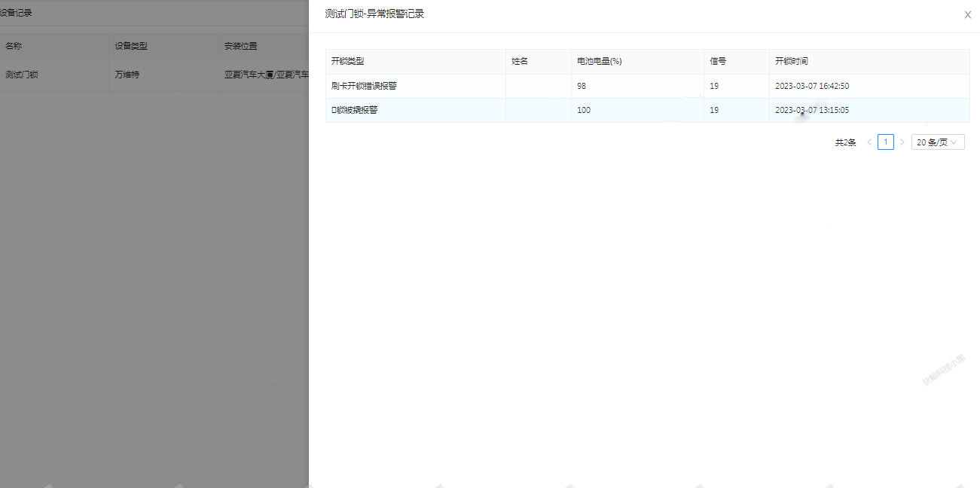Go to next page using right arrow
This screenshot has width=980, height=488.
tap(902, 142)
